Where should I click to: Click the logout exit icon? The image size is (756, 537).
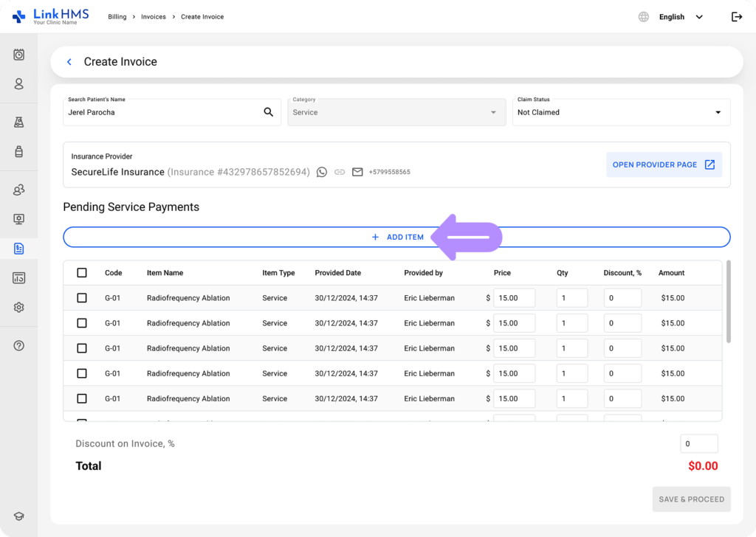tap(737, 17)
